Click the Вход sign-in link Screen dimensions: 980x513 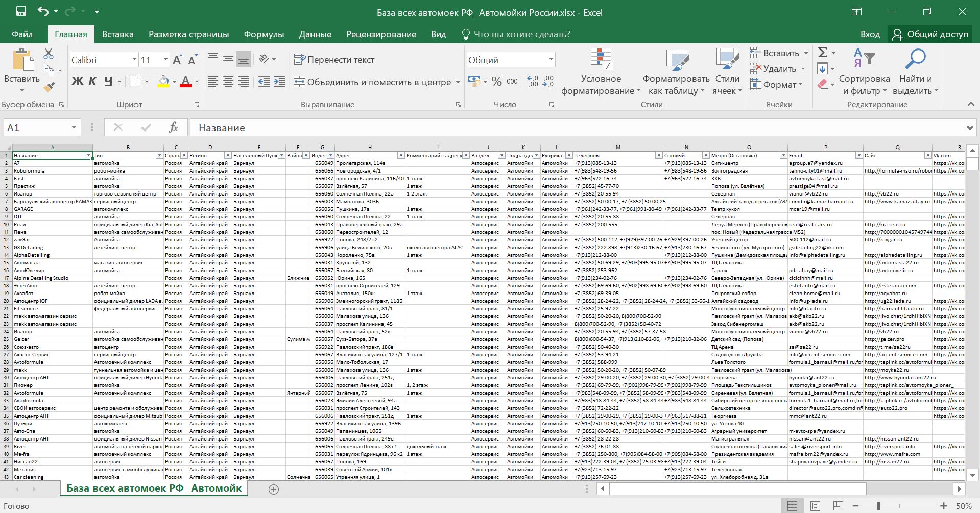point(870,34)
